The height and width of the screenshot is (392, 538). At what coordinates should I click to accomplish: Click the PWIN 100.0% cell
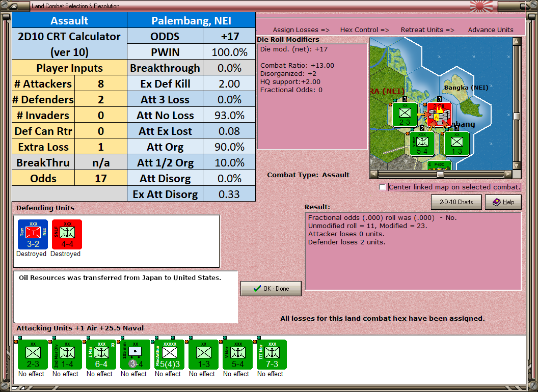pyautogui.click(x=229, y=52)
